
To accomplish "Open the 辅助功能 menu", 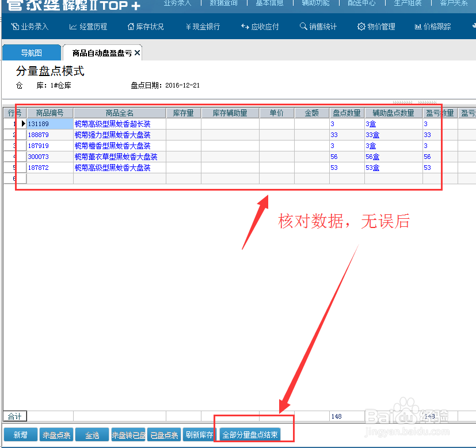I will coord(315,3).
